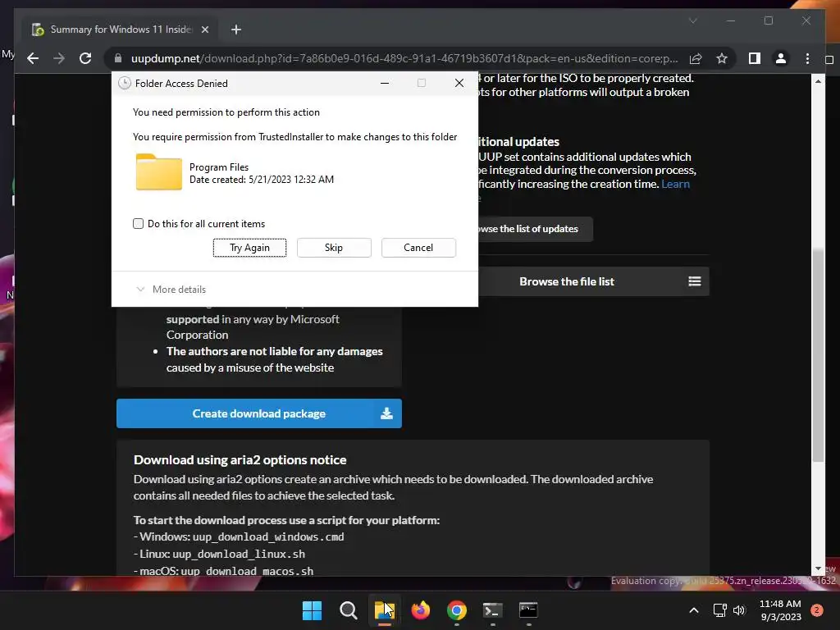This screenshot has height=630, width=840.
Task: Follow the Learn link
Action: tap(676, 184)
